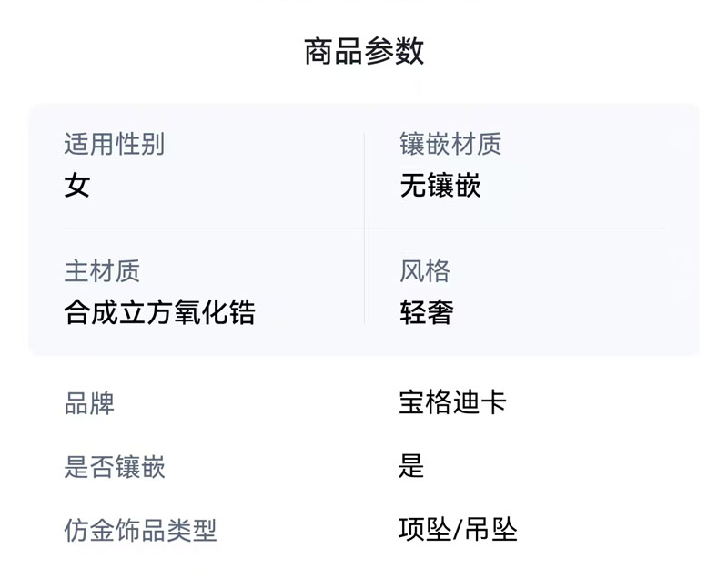
Task: Select the 适用性别 label
Action: (x=114, y=144)
